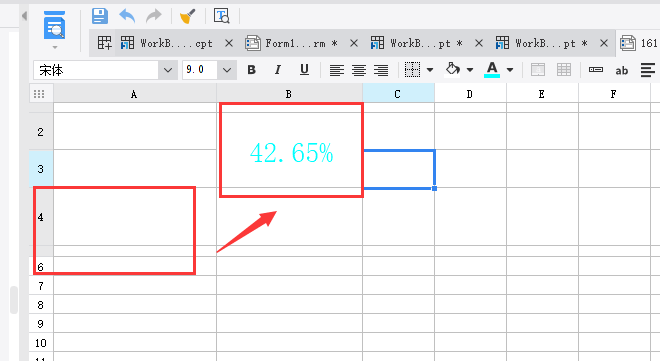660x361 pixels.
Task: Save the template with the disk icon
Action: [x=100, y=16]
